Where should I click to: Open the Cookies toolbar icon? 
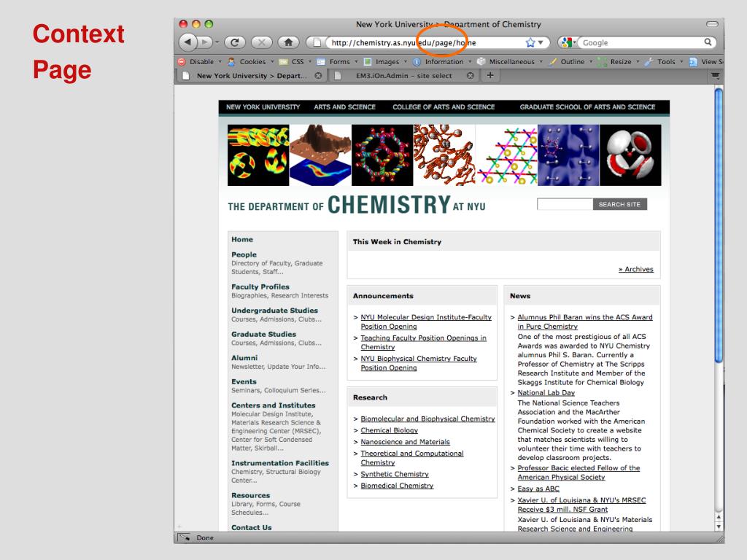tap(231, 61)
